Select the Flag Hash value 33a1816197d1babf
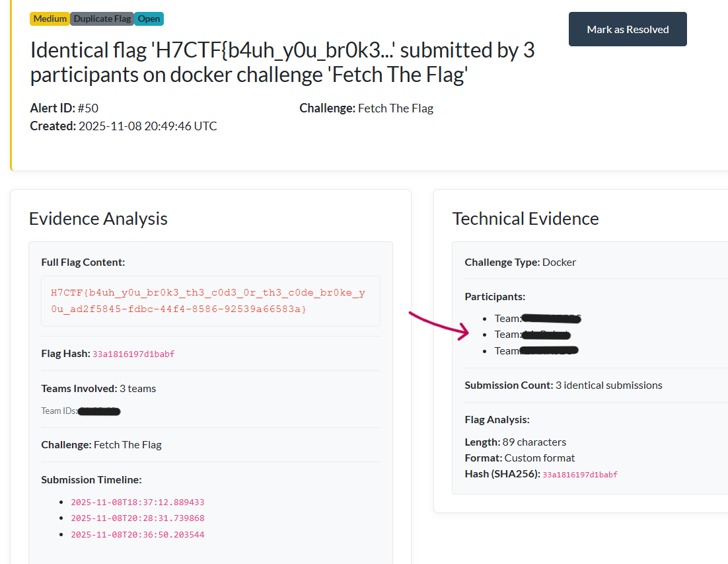 pyautogui.click(x=133, y=354)
